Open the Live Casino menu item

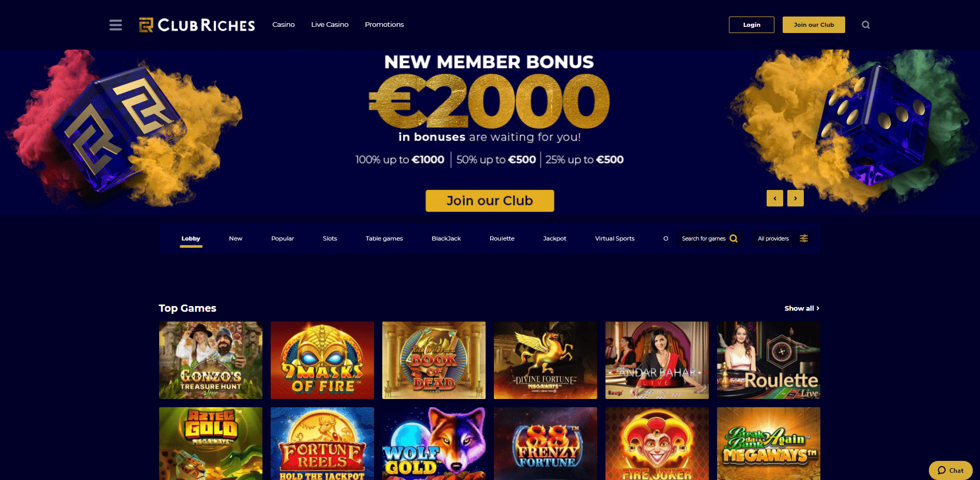[330, 24]
